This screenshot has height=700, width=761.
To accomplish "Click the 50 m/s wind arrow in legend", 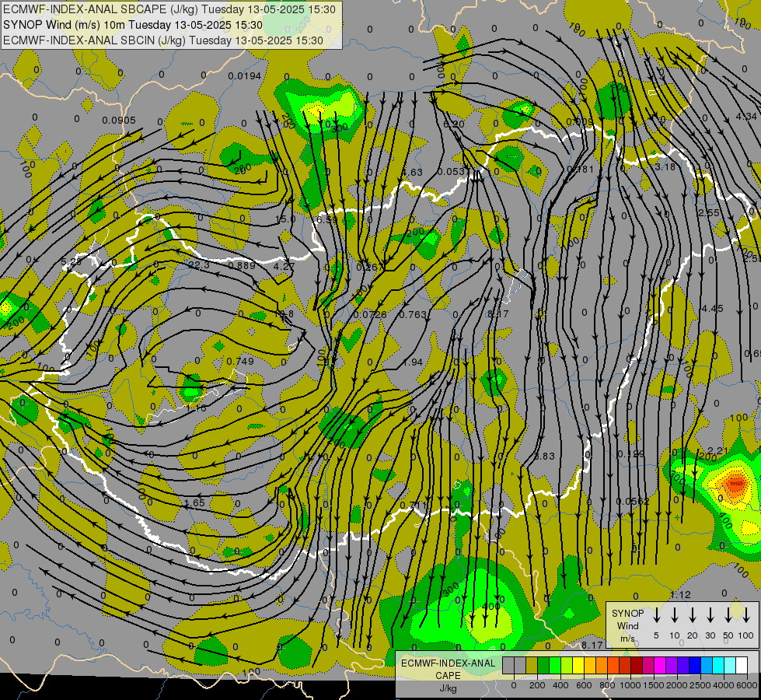I will click(728, 615).
